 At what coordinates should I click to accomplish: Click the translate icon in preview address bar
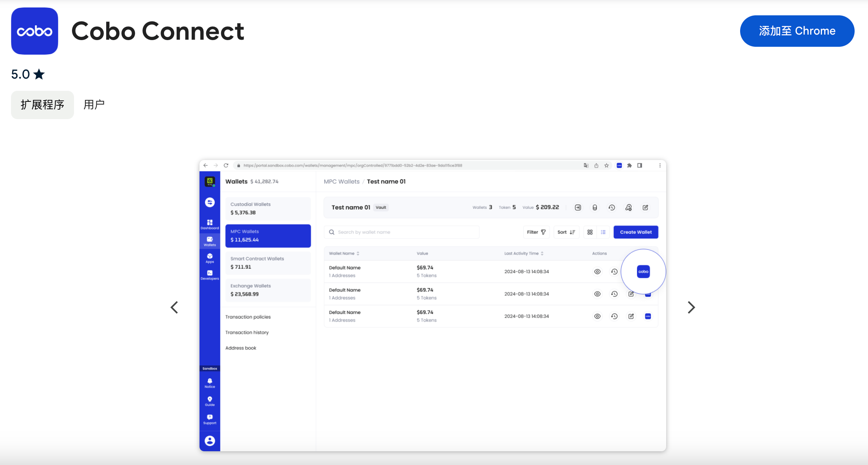click(x=586, y=165)
